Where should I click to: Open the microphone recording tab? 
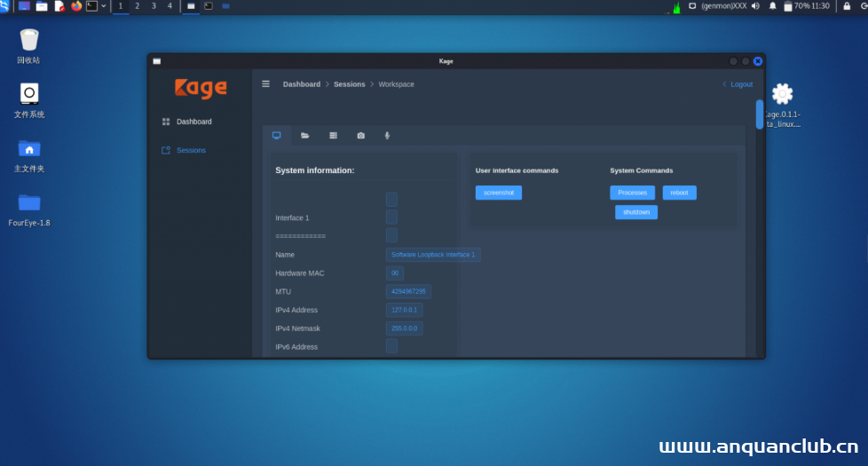click(x=387, y=136)
